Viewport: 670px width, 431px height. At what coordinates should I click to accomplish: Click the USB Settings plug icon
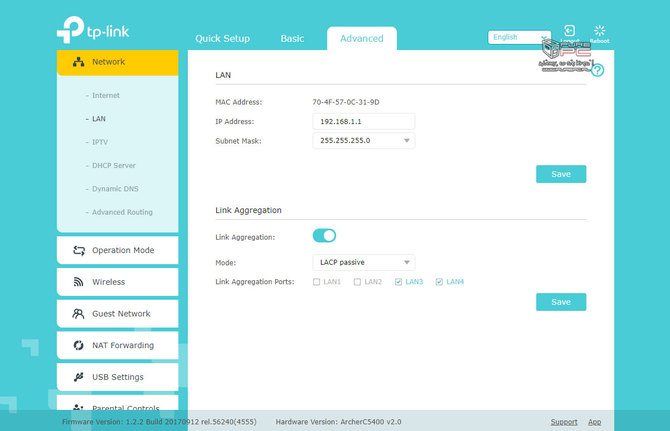[x=78, y=377]
